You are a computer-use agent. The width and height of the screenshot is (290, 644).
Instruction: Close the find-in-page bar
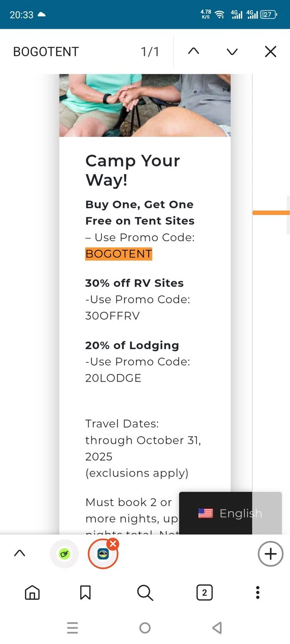[x=270, y=52]
